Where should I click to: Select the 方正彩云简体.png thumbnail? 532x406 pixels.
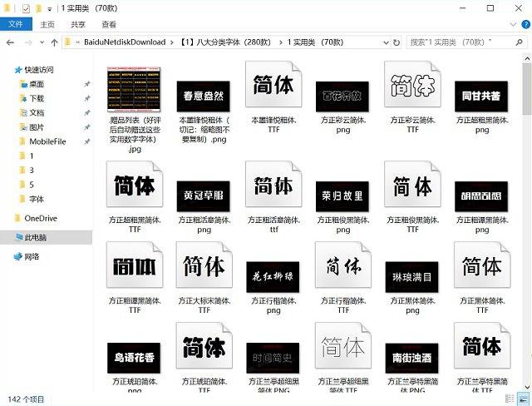click(342, 97)
